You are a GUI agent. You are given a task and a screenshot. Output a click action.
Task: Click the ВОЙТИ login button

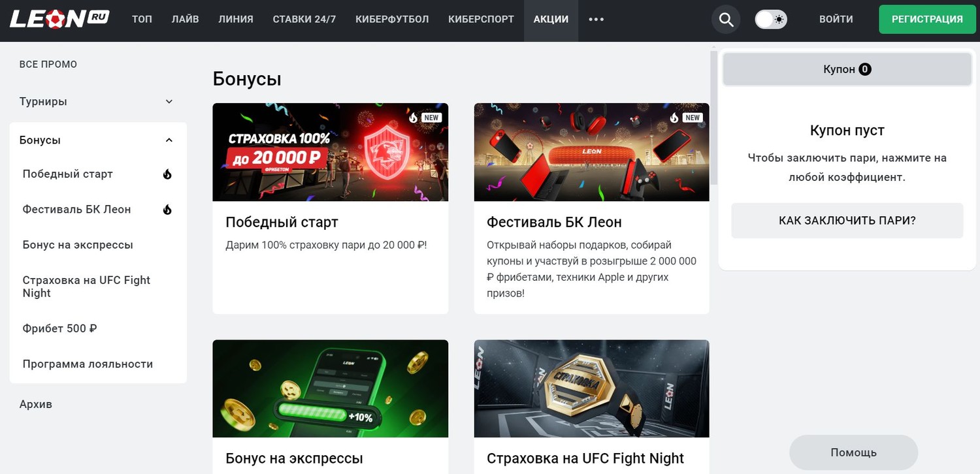pyautogui.click(x=836, y=20)
